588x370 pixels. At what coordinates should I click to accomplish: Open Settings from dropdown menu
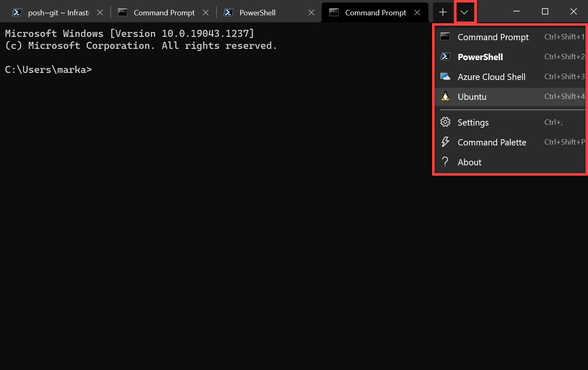pyautogui.click(x=510, y=122)
